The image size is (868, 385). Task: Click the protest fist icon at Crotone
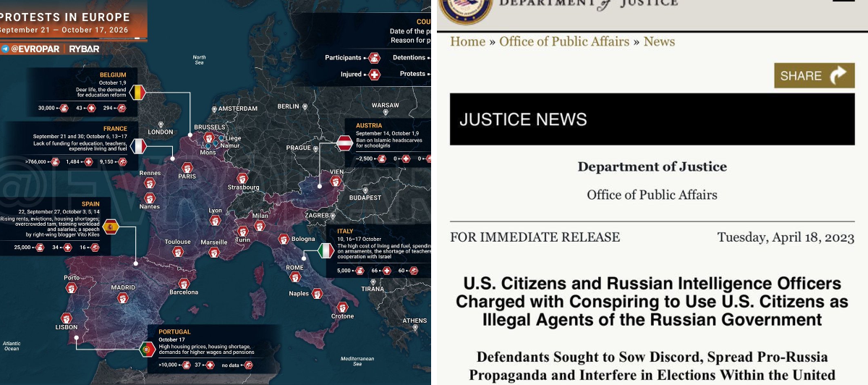click(x=342, y=307)
